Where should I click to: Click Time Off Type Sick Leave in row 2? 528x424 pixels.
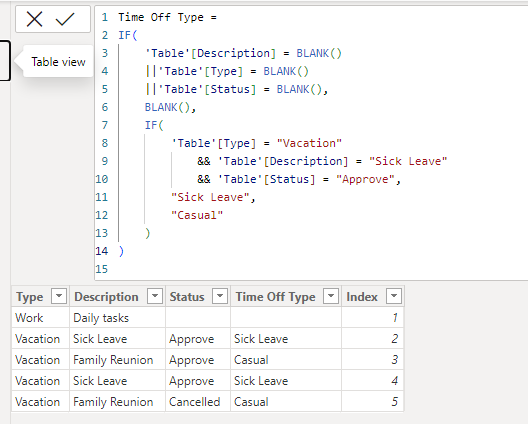pyautogui.click(x=286, y=338)
